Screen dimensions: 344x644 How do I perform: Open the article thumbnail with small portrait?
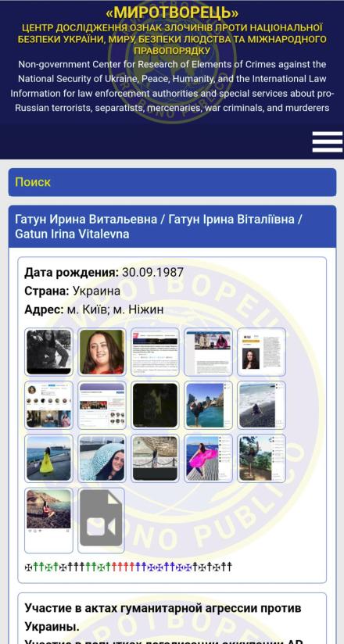tap(261, 352)
